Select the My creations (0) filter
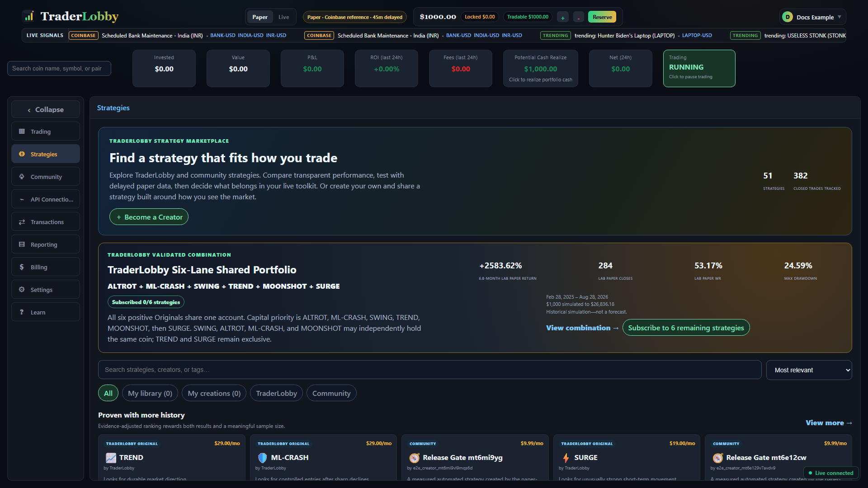This screenshot has height=488, width=868. 214,393
